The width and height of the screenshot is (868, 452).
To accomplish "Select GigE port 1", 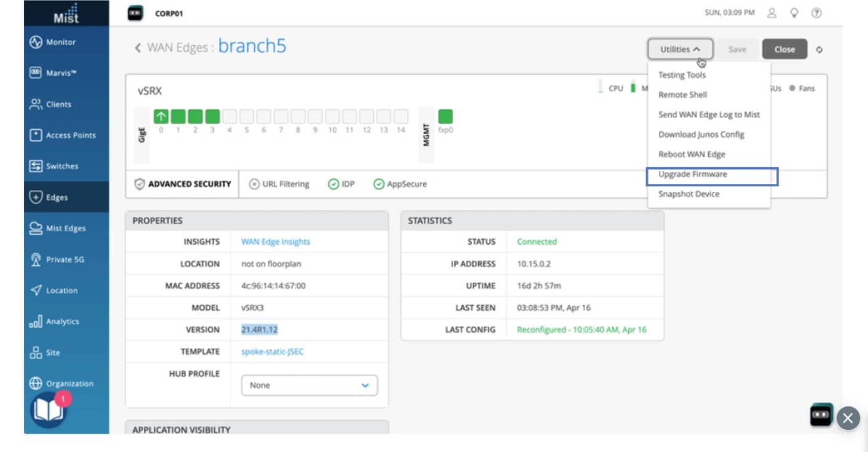I will coord(178,116).
